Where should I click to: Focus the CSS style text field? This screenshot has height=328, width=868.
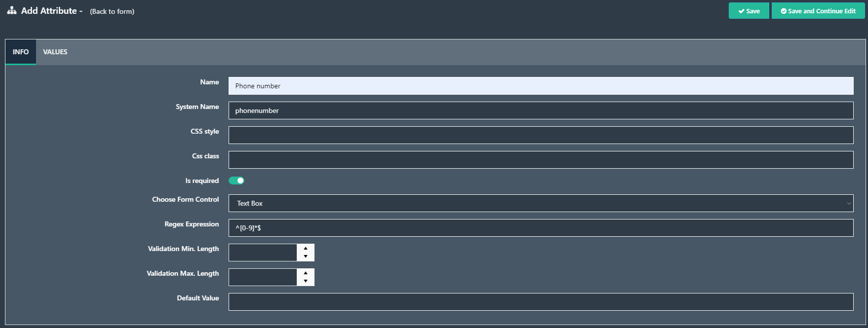tap(541, 135)
